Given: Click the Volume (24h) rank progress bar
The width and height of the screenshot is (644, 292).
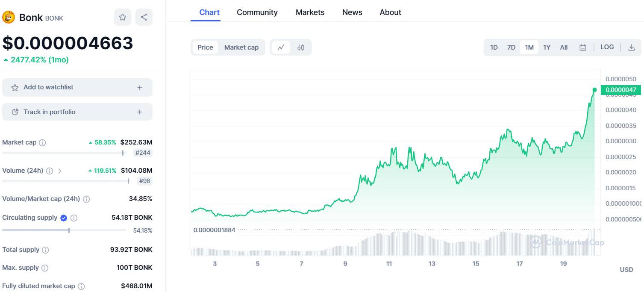Looking at the screenshot, I should 66,181.
